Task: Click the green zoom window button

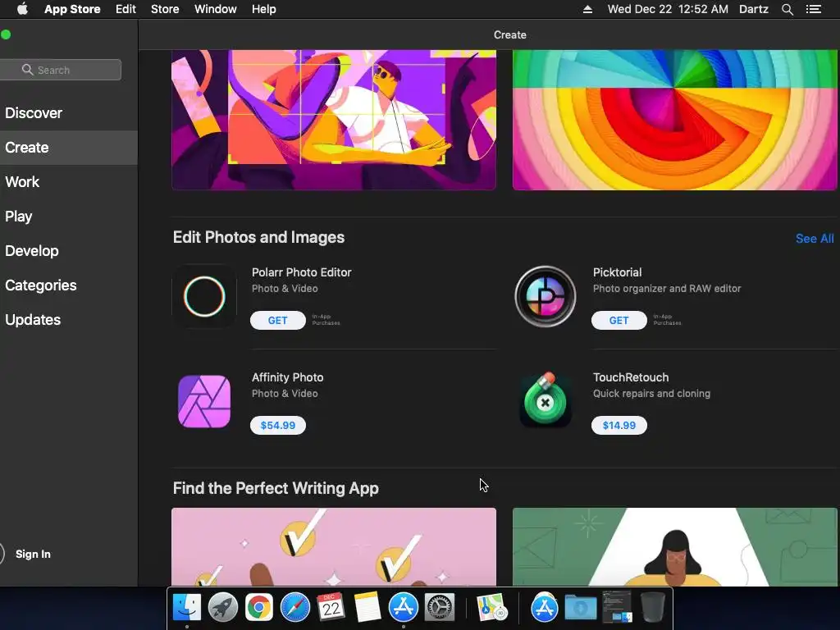Action: click(x=6, y=34)
